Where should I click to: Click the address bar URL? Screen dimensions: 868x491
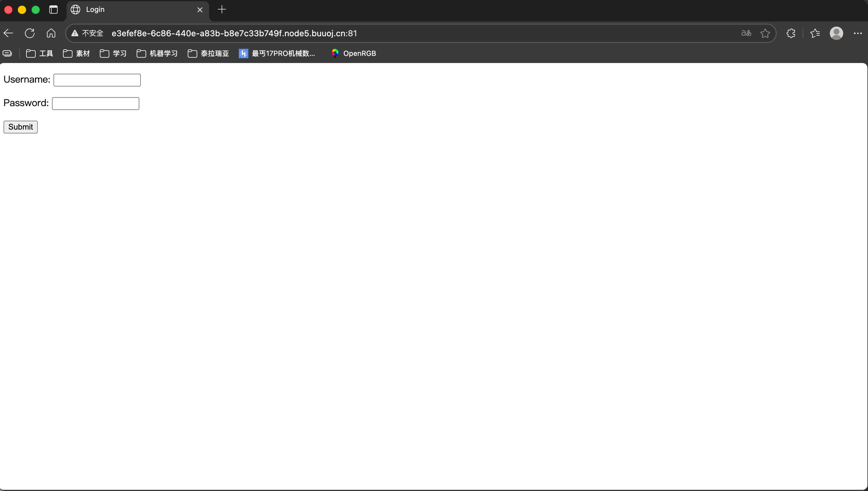(234, 33)
